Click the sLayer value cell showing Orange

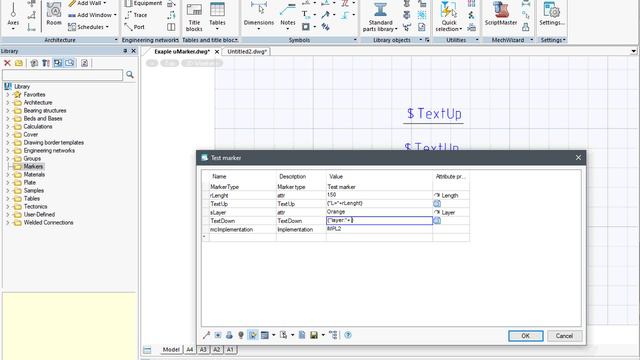coord(379,212)
